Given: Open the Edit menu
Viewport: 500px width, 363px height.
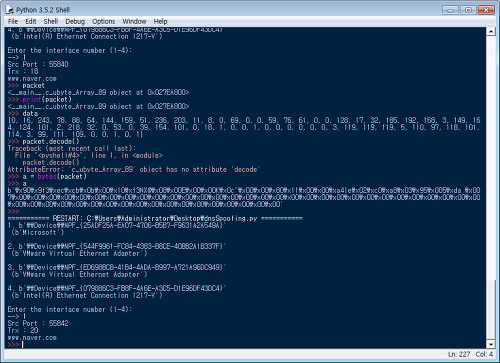Looking at the screenshot, I should click(31, 21).
